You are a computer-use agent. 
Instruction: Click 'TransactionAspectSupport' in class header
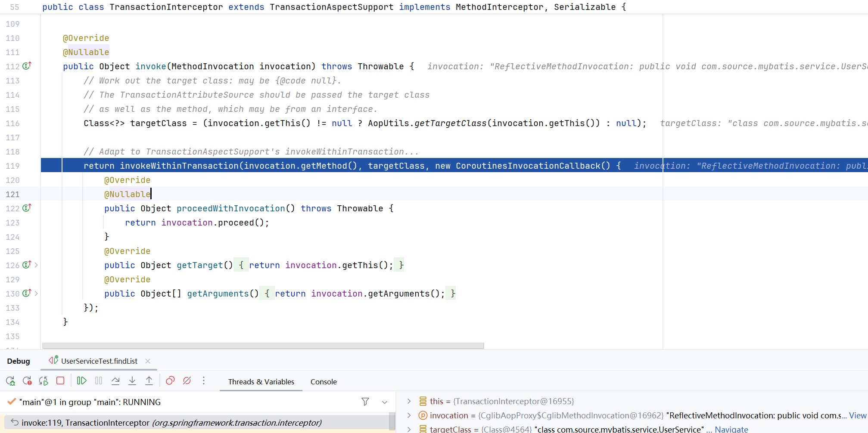coord(332,7)
